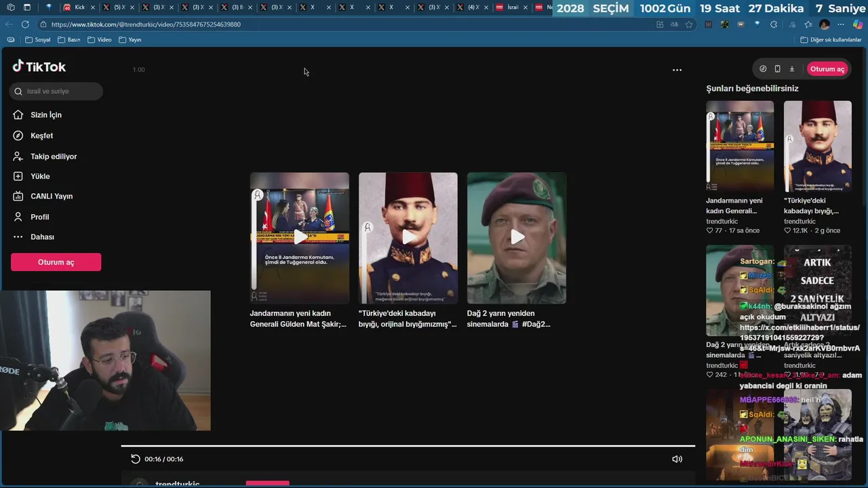Viewport: 868px width, 488px height.
Task: Click the Jandarmanın yeni kadın Generali caption
Action: (298, 319)
